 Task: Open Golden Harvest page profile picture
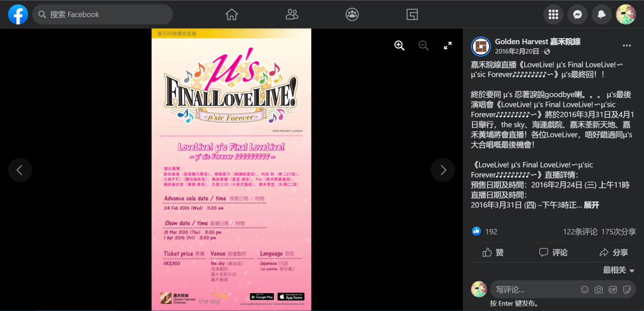tap(481, 46)
